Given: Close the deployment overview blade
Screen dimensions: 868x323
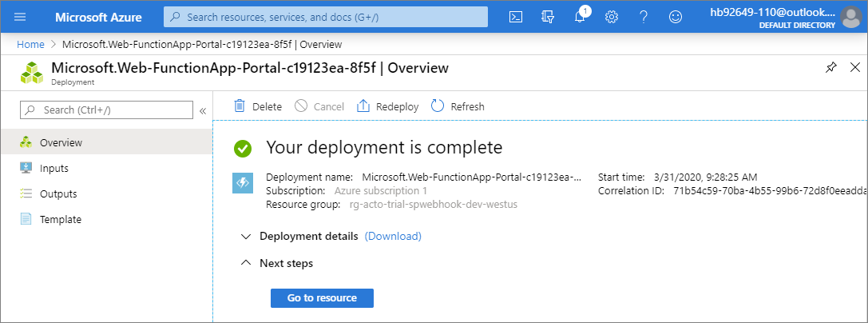Looking at the screenshot, I should click(854, 68).
